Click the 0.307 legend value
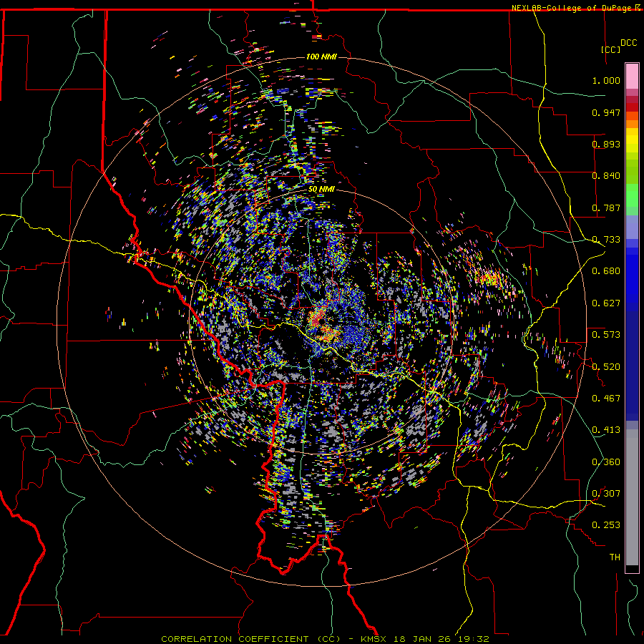This screenshot has height=644, width=644. [x=606, y=494]
